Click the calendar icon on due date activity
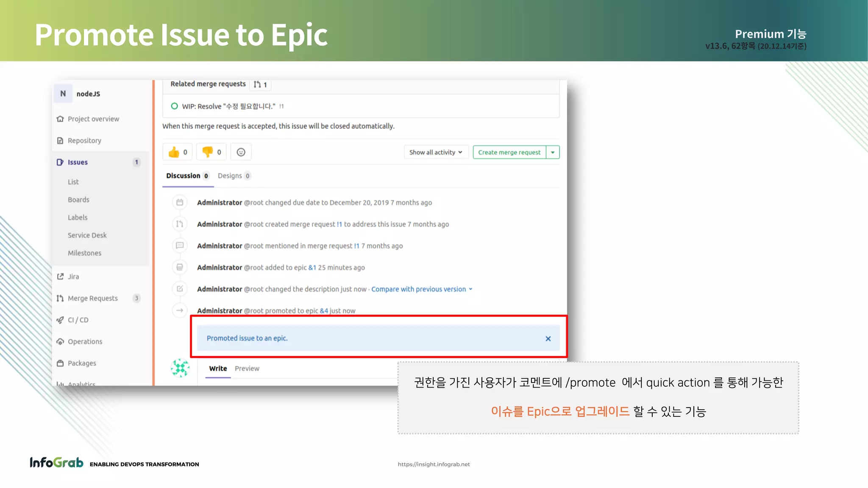868x488 pixels. pos(180,202)
